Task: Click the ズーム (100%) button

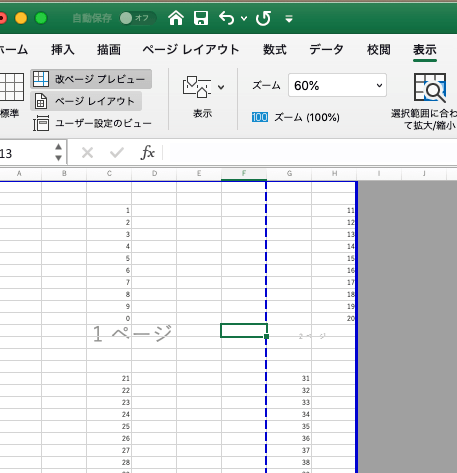Action: (296, 117)
